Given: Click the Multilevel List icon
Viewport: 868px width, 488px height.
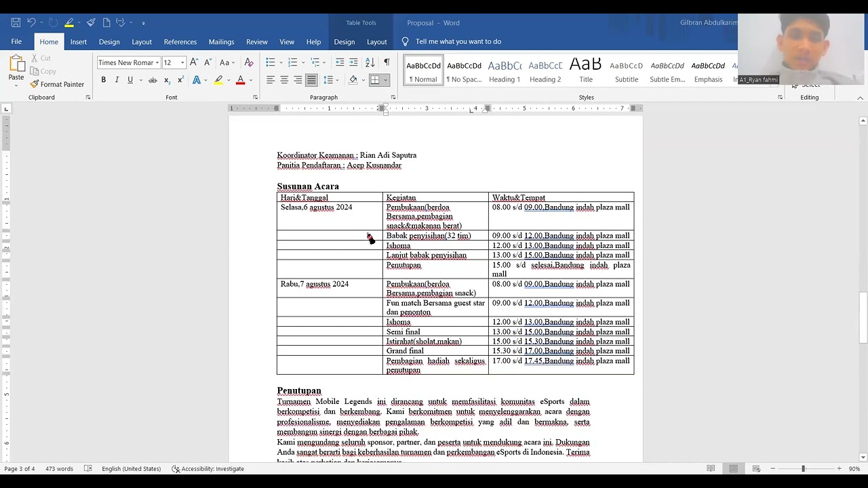Looking at the screenshot, I should coord(315,62).
